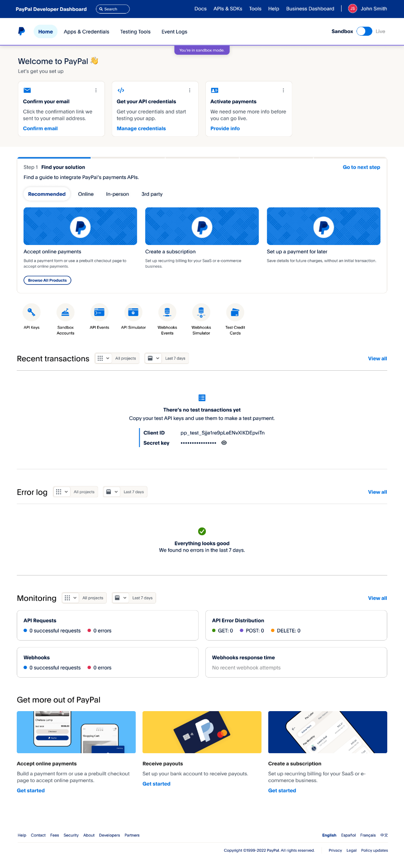Image resolution: width=404 pixels, height=868 pixels.
Task: Reveal the secret key with the eye icon
Action: point(224,443)
